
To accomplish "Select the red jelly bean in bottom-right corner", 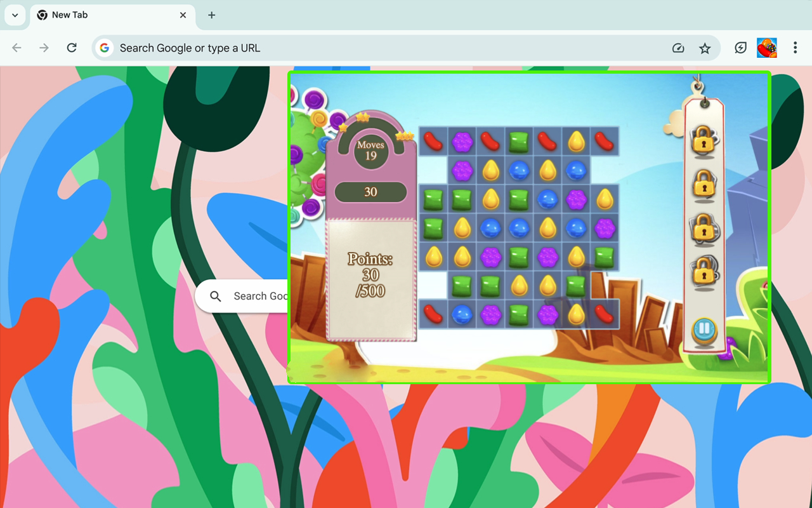I will pos(605,314).
